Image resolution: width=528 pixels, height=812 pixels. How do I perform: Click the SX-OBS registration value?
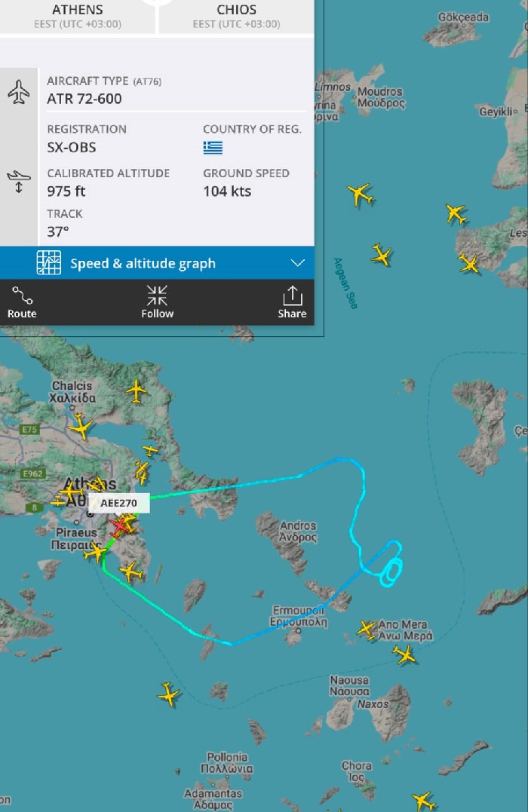coord(72,148)
